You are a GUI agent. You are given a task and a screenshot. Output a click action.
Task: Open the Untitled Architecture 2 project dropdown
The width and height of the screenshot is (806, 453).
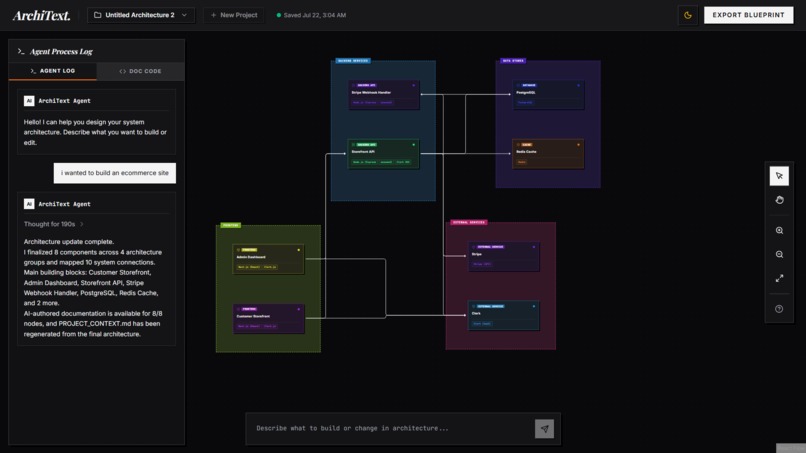(141, 15)
